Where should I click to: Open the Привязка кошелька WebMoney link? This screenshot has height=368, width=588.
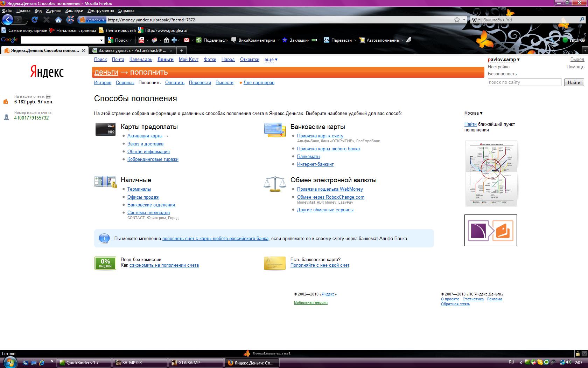[330, 189]
